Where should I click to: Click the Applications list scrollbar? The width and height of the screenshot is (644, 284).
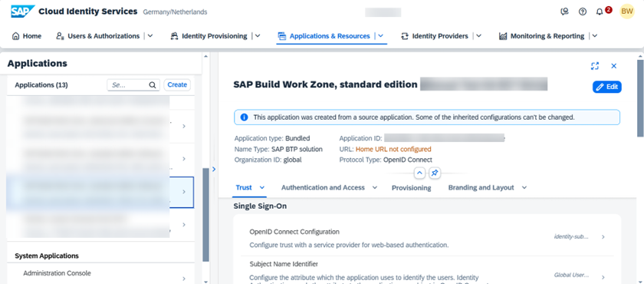(x=206, y=215)
